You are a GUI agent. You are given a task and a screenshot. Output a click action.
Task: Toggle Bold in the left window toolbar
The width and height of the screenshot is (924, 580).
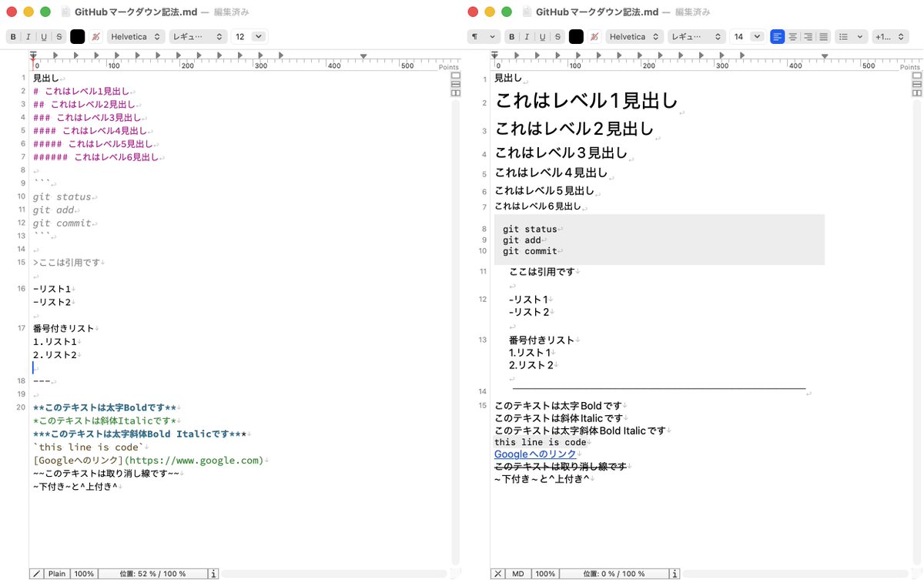tap(12, 36)
